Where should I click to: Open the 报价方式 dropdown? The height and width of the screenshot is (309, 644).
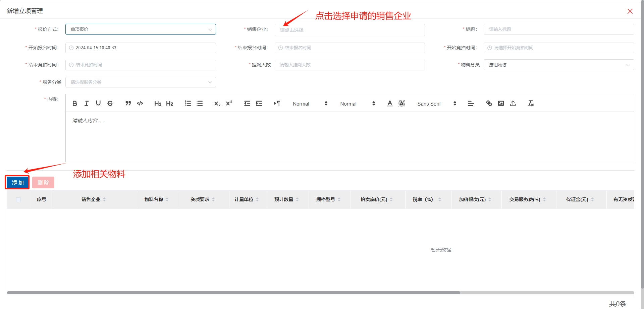[141, 29]
